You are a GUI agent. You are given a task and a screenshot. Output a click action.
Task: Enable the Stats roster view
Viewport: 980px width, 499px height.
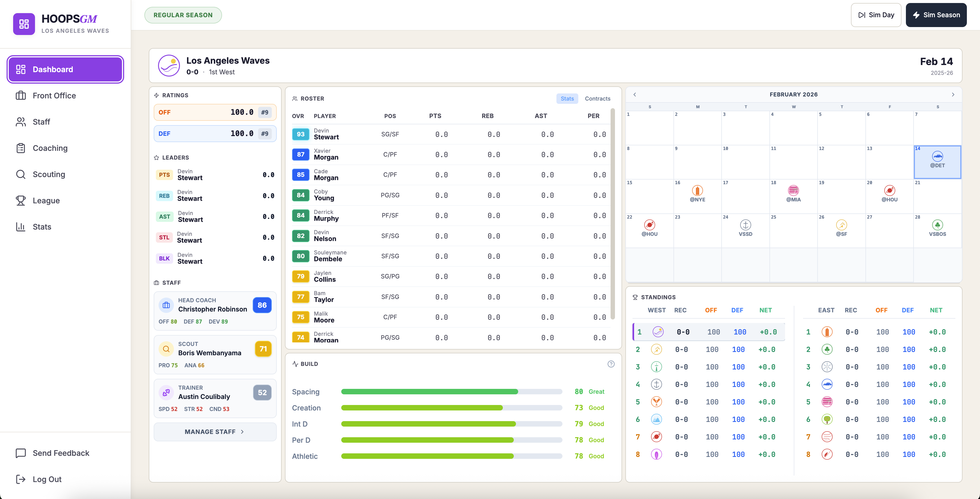(x=567, y=98)
